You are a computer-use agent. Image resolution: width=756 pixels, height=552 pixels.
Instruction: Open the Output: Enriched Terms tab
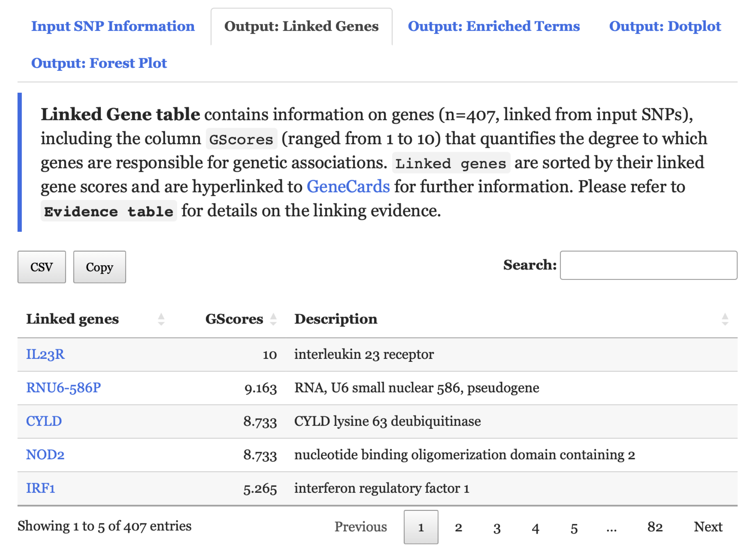coord(494,26)
